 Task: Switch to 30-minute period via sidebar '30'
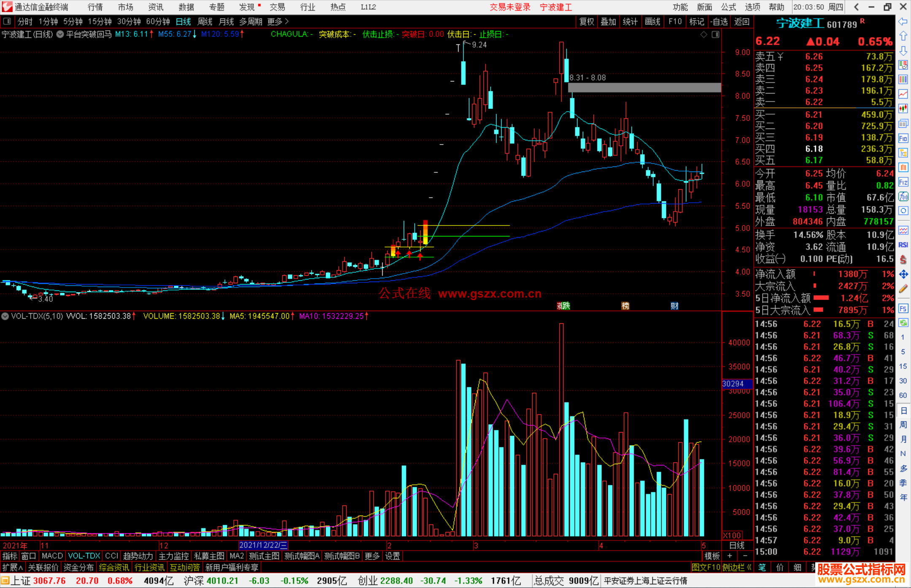click(903, 381)
